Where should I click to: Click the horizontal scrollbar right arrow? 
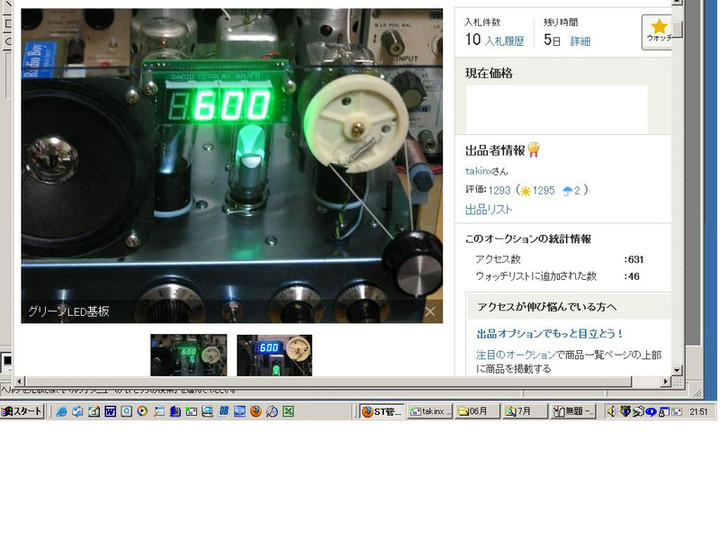tap(663, 382)
